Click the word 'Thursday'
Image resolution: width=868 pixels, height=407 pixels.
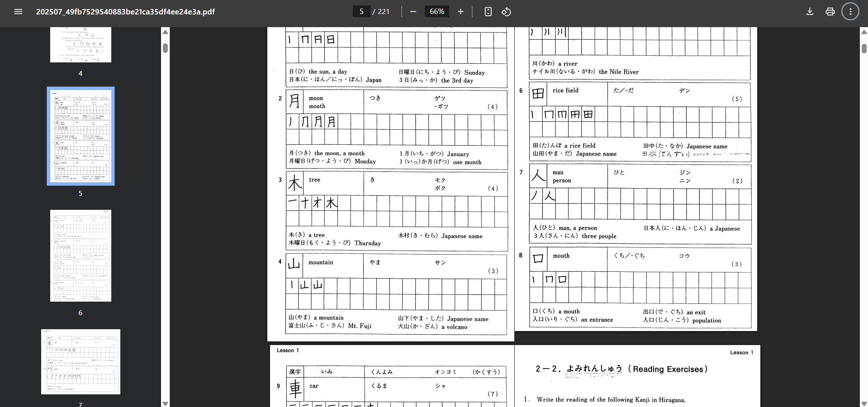click(367, 243)
